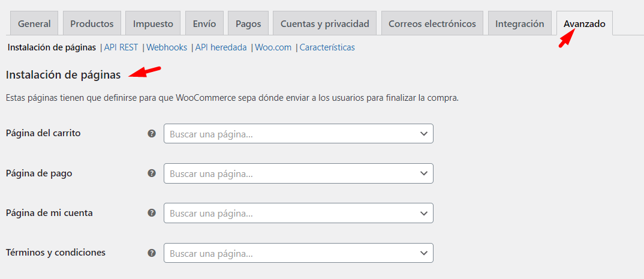Switch to Cuentas y privacidad tab
This screenshot has height=279, width=644.
tap(325, 23)
